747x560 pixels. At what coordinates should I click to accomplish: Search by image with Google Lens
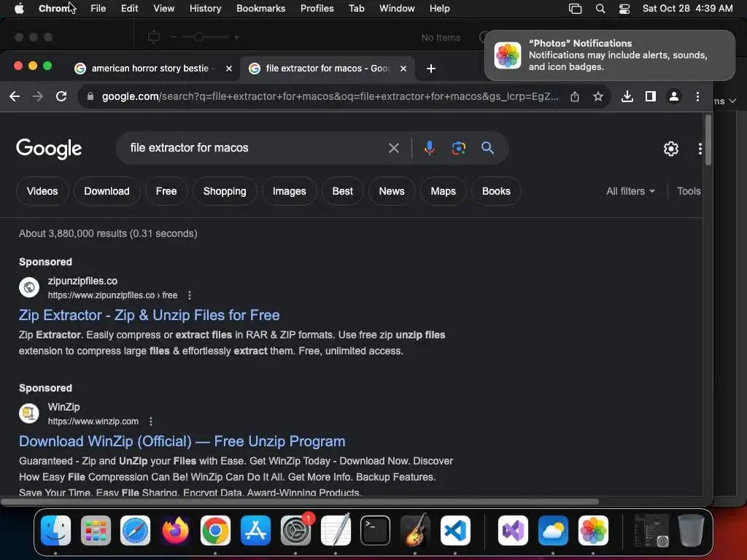pyautogui.click(x=458, y=148)
